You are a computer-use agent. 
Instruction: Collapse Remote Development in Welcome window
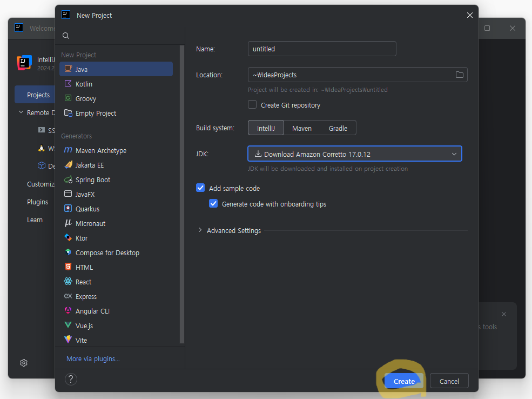click(x=21, y=112)
